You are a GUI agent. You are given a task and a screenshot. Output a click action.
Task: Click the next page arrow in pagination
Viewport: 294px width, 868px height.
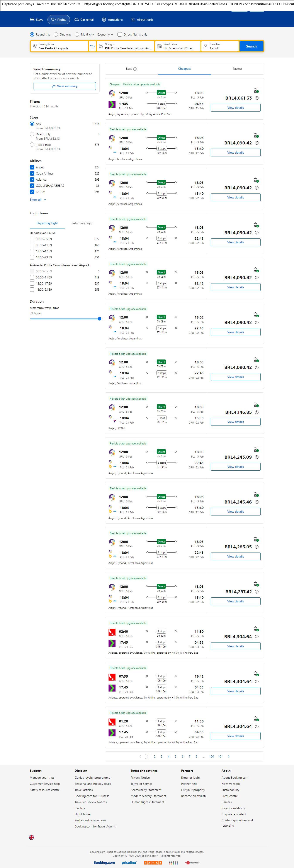[x=229, y=756]
